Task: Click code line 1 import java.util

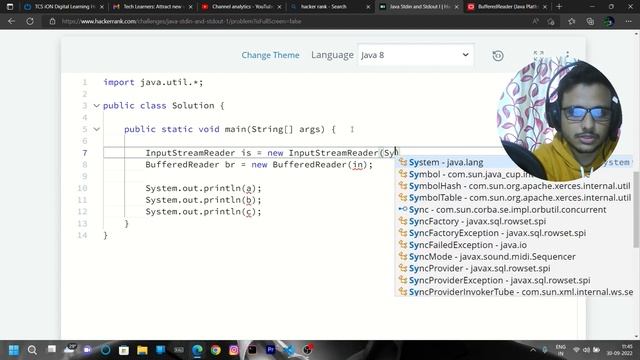Action: tap(153, 82)
